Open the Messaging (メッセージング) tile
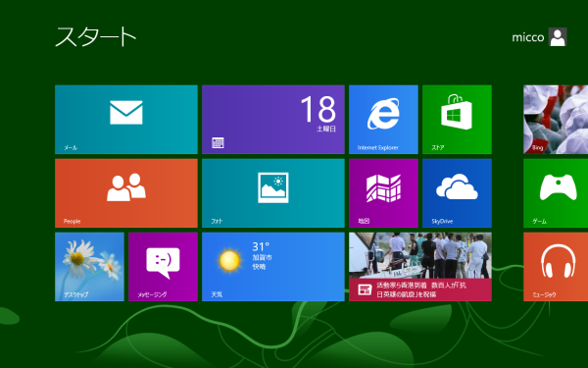This screenshot has height=368, width=588. click(x=163, y=267)
